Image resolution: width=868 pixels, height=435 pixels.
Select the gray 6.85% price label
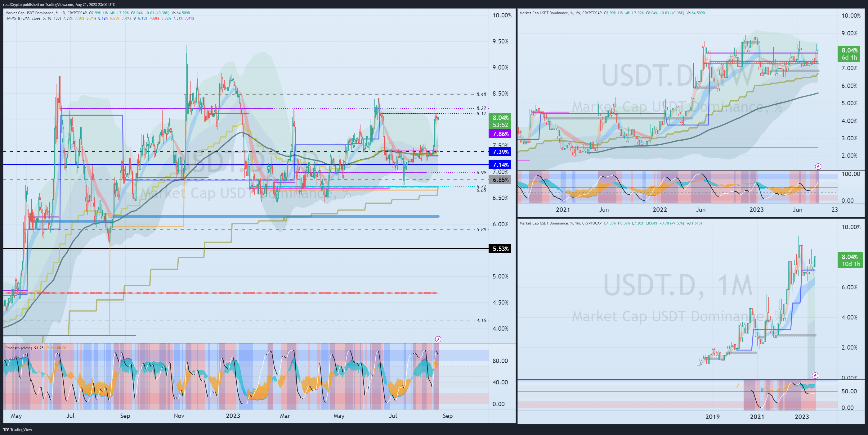click(500, 180)
